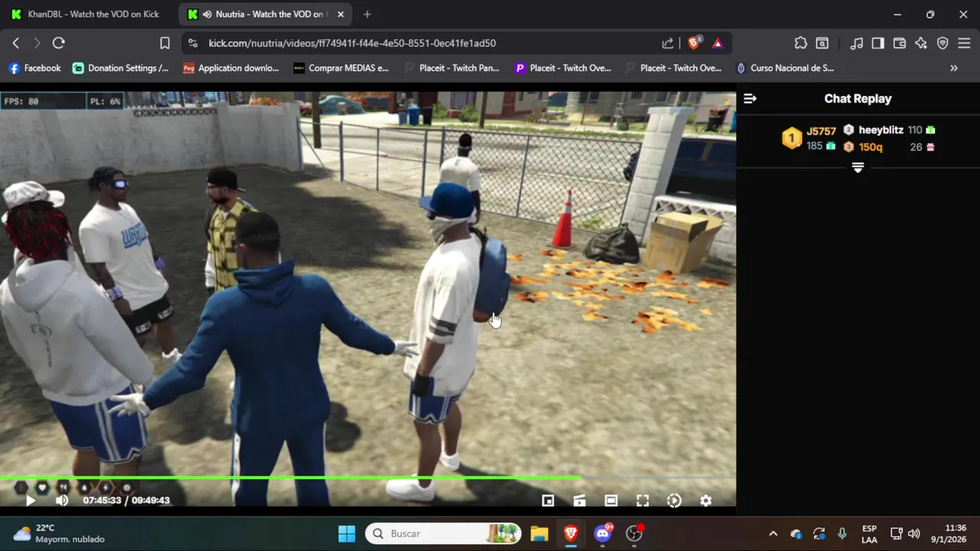Screen dimensions: 980x551
Task: Toggle the browser sidebar panel
Action: pyautogui.click(x=878, y=44)
